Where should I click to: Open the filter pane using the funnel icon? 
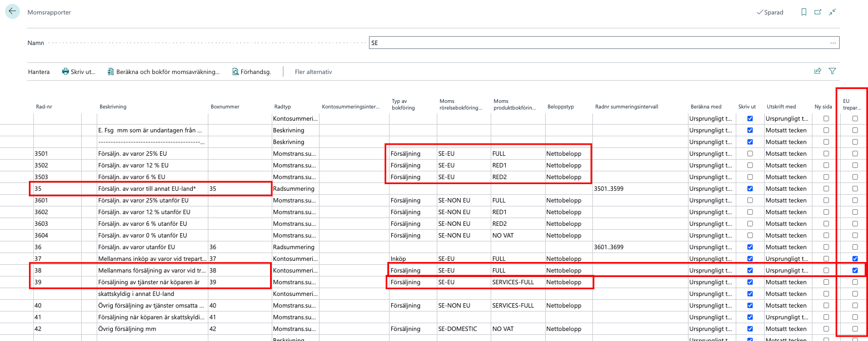[x=832, y=71]
